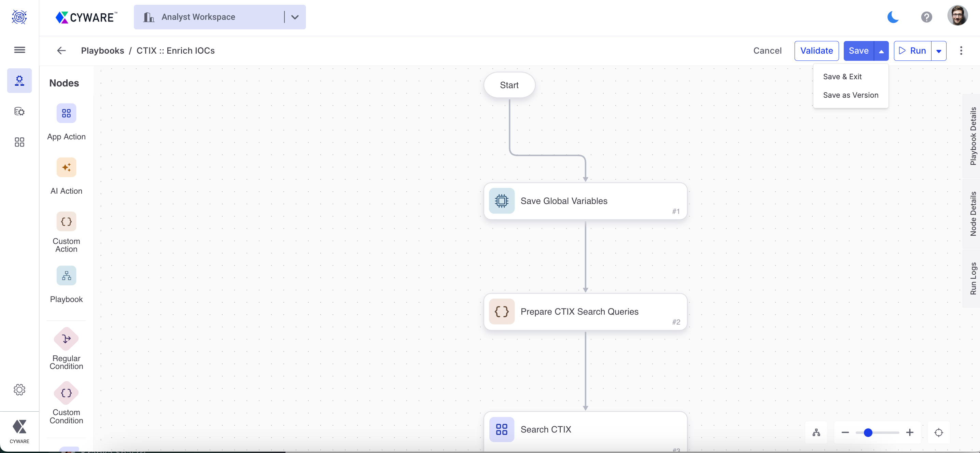This screenshot has width=980, height=453.
Task: Open the Playbook Details side tab
Action: pos(973,136)
